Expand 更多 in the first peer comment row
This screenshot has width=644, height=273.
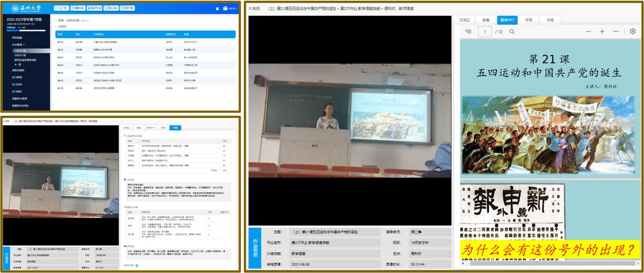(x=187, y=146)
